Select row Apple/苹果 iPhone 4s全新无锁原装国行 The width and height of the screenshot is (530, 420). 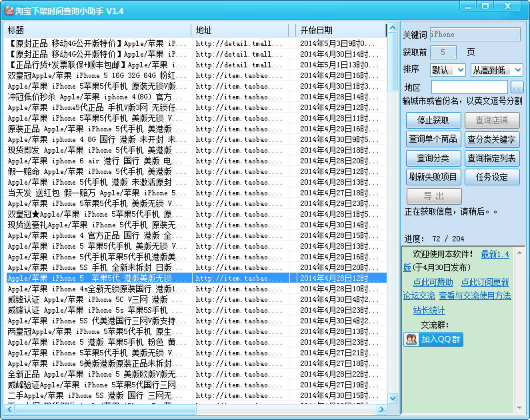coord(197,289)
